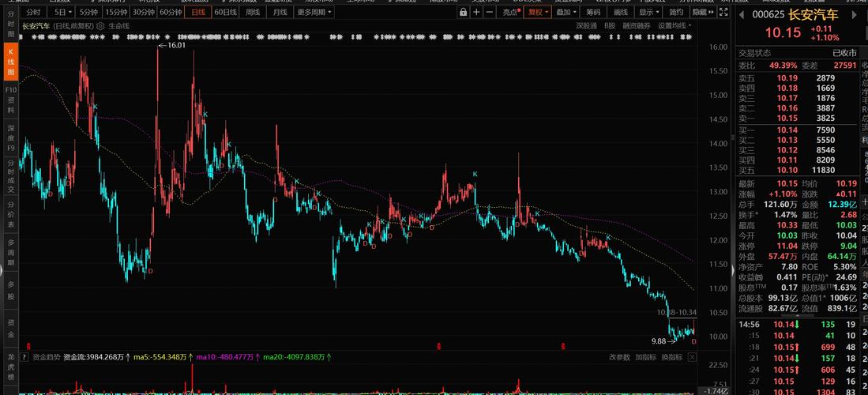
Task: Open 多周期 in left sidebar
Action: click(x=10, y=253)
